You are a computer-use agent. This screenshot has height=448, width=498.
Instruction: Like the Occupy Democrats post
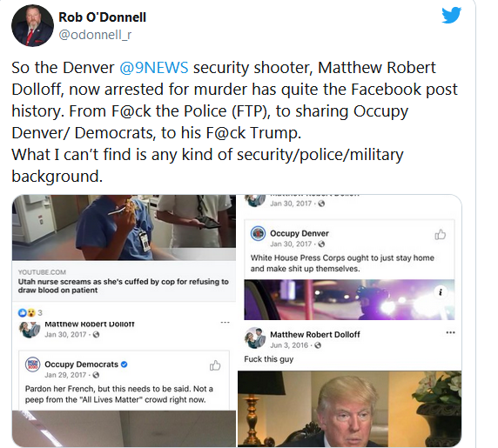click(215, 365)
